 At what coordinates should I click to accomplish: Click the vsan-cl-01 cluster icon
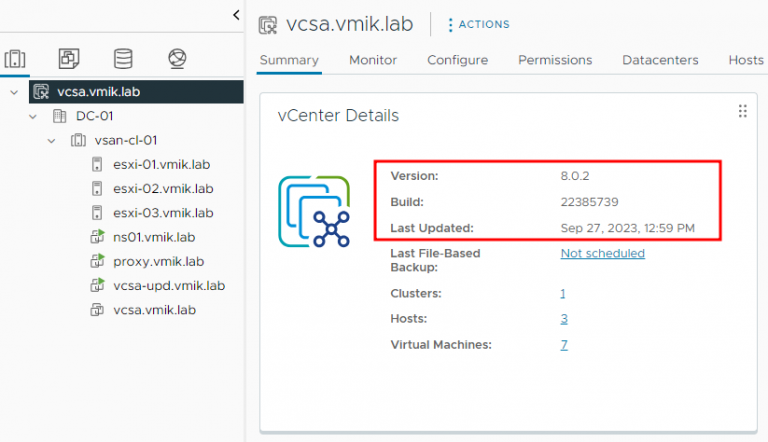click(x=78, y=141)
